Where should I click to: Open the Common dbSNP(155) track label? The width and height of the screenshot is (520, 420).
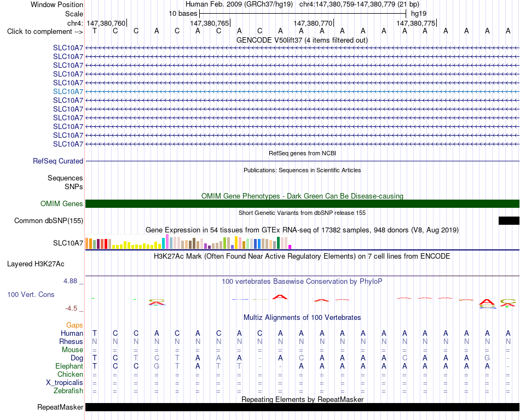48,220
